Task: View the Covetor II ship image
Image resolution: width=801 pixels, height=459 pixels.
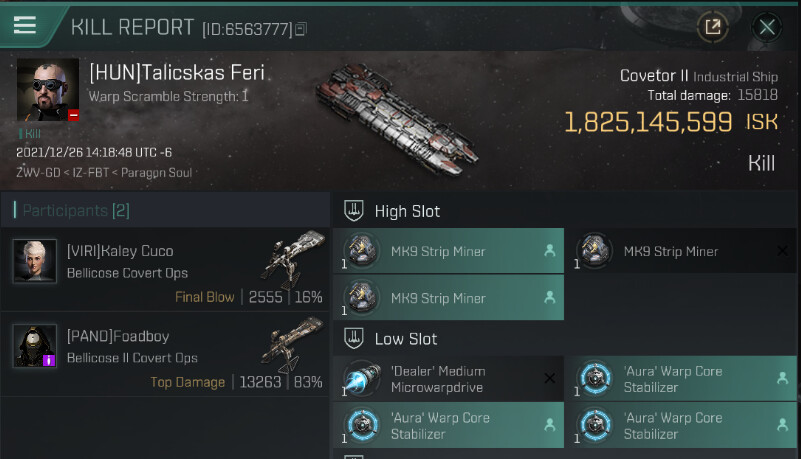Action: coord(396,115)
